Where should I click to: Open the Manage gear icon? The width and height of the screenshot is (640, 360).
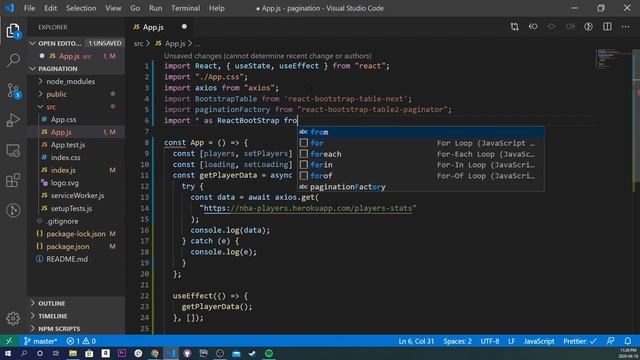[x=13, y=318]
